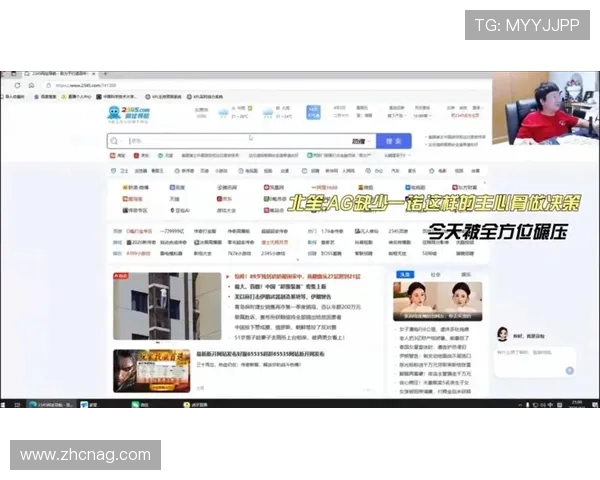This screenshot has width=600, height=480.
Task: Open the 百度 search engine dropdown
Action: (x=361, y=141)
